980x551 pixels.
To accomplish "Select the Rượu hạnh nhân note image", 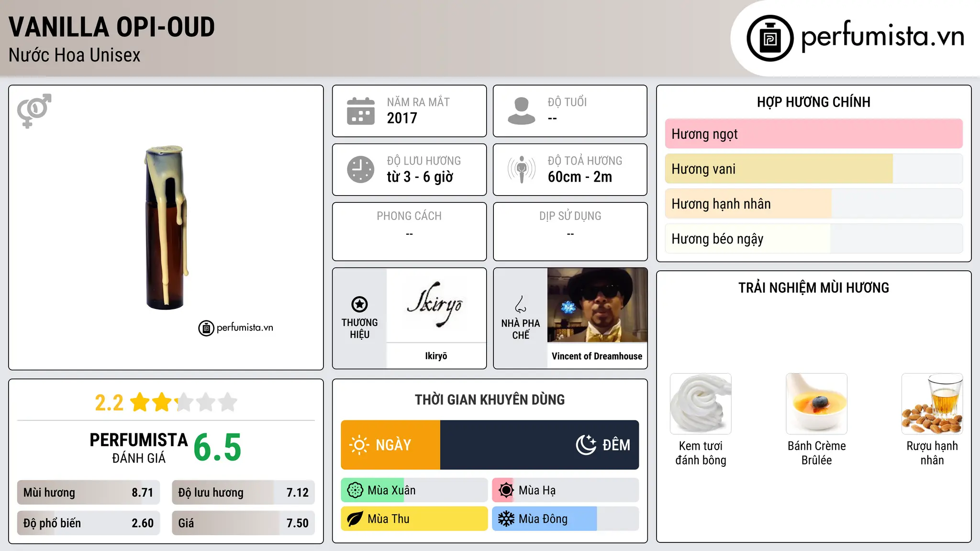I will tap(932, 404).
